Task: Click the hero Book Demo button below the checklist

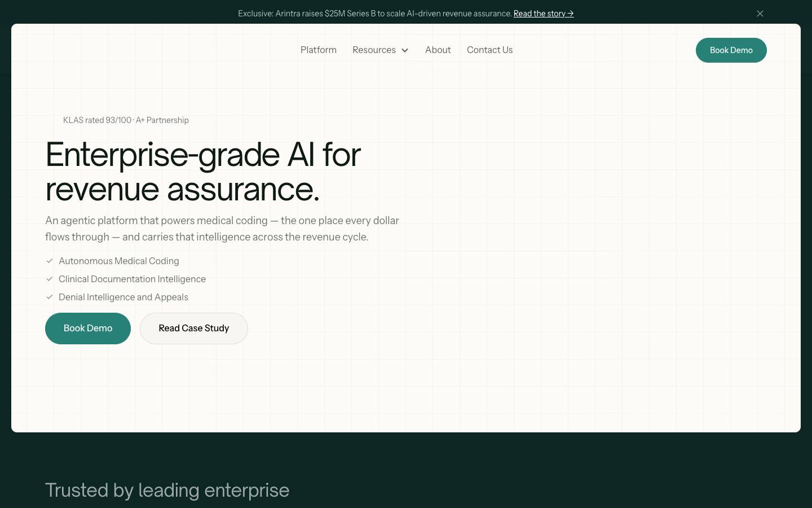Action: (88, 329)
